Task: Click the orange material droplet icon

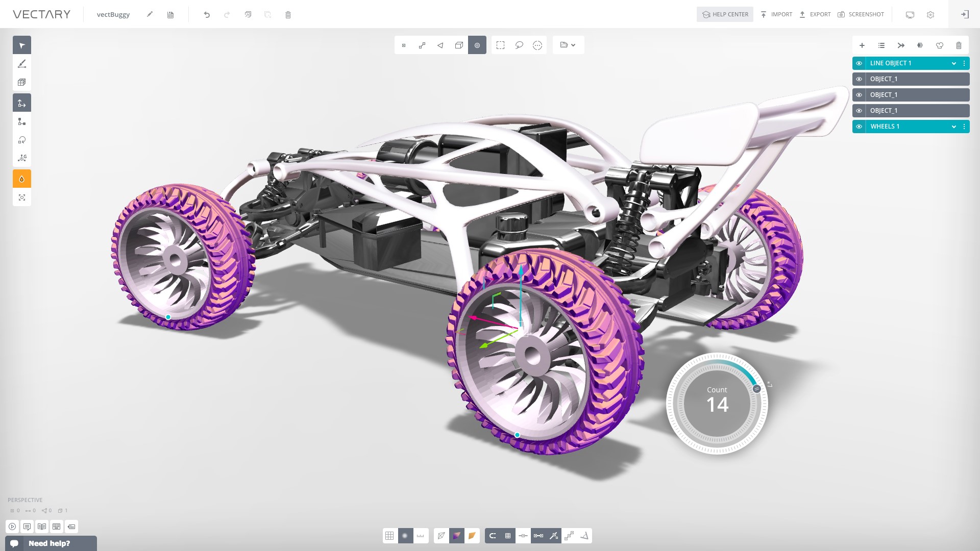Action: tap(22, 179)
